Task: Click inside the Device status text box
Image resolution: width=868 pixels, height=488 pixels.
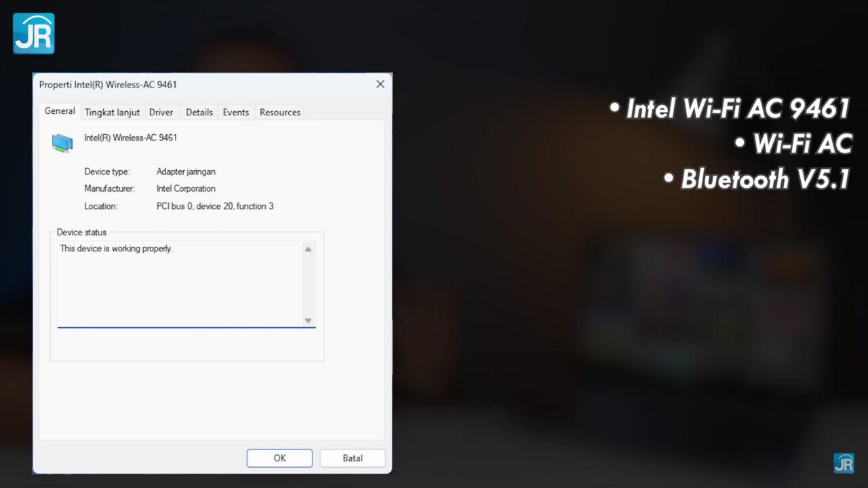Action: [180, 285]
